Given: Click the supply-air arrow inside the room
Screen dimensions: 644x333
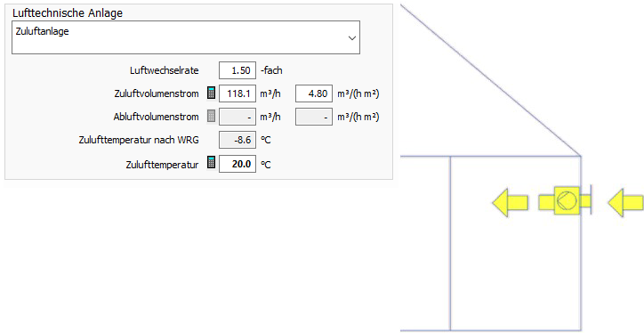Looking at the screenshot, I should pyautogui.click(x=510, y=203).
